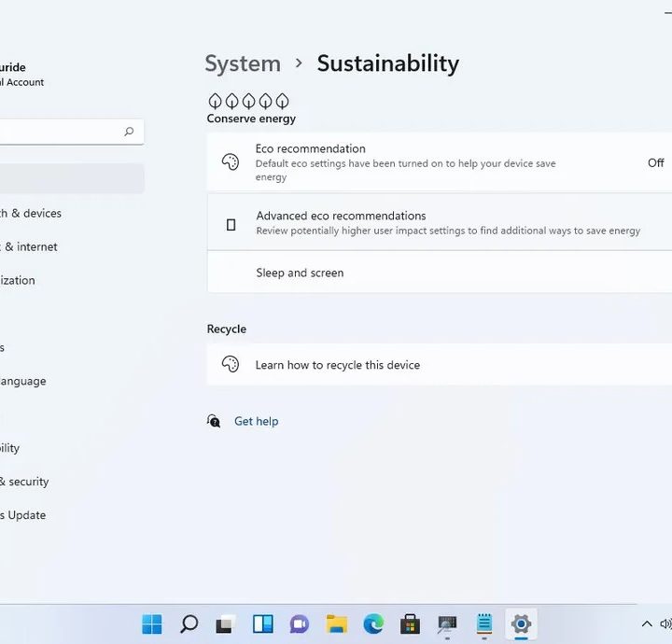Open Windows Update in sidebar

pyautogui.click(x=23, y=515)
